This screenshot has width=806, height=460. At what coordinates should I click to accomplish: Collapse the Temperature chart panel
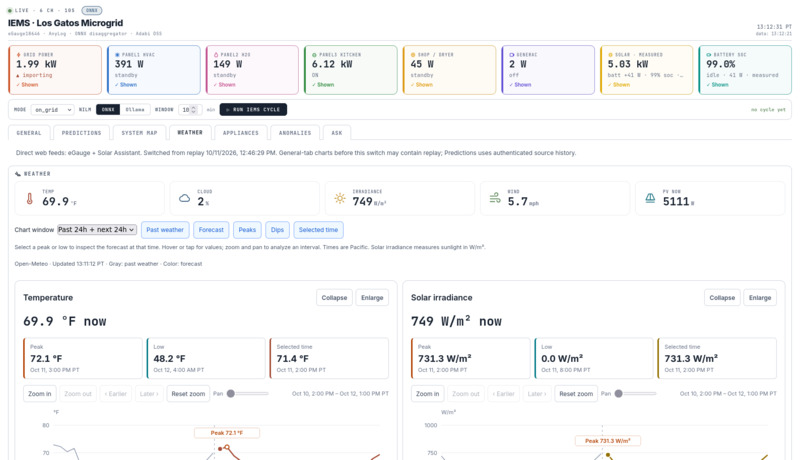(x=334, y=298)
